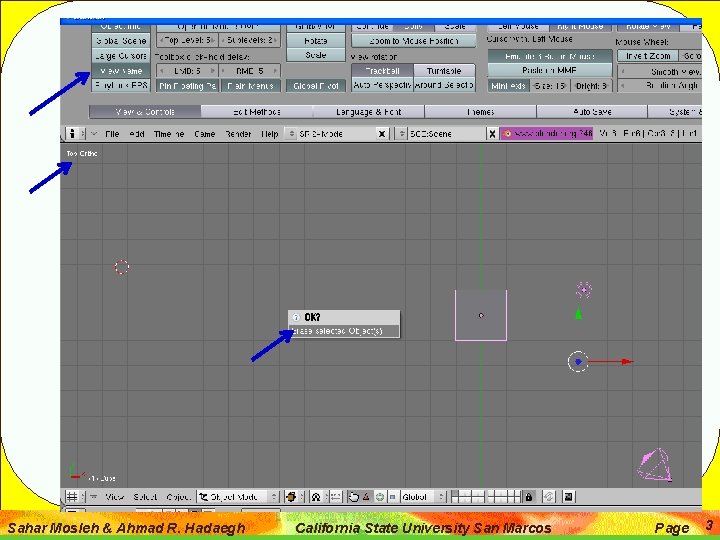This screenshot has width=720, height=540.
Task: Toggle the Mini Axis option
Action: [x=508, y=86]
